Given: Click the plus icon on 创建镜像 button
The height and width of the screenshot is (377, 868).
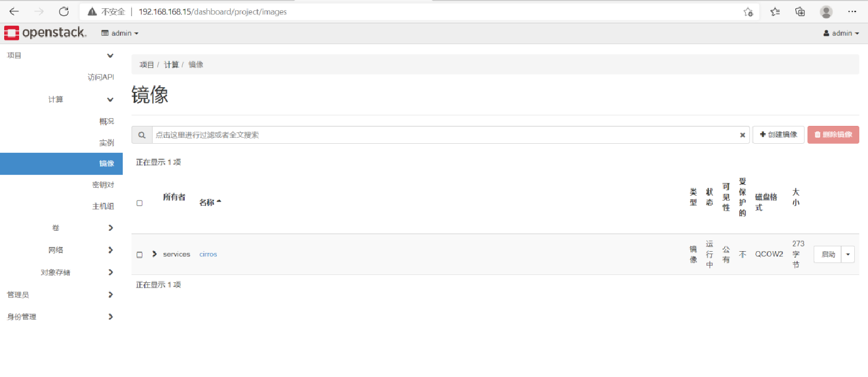Looking at the screenshot, I should click(x=763, y=135).
